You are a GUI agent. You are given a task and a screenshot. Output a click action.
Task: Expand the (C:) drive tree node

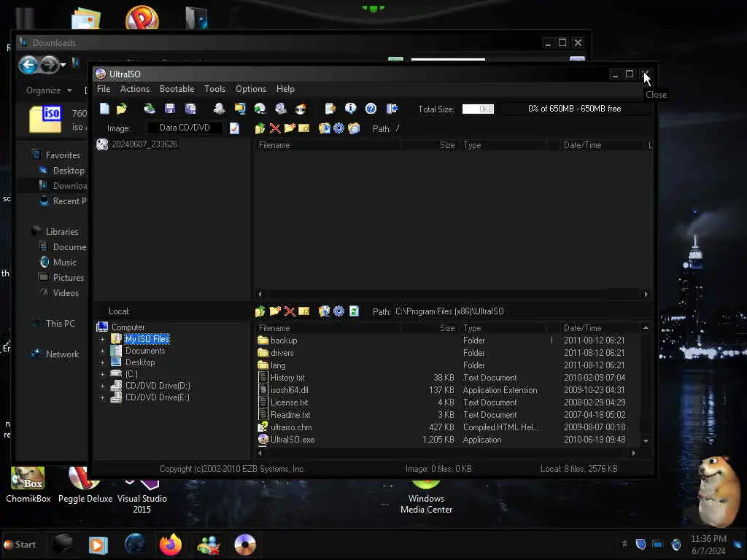tap(102, 374)
